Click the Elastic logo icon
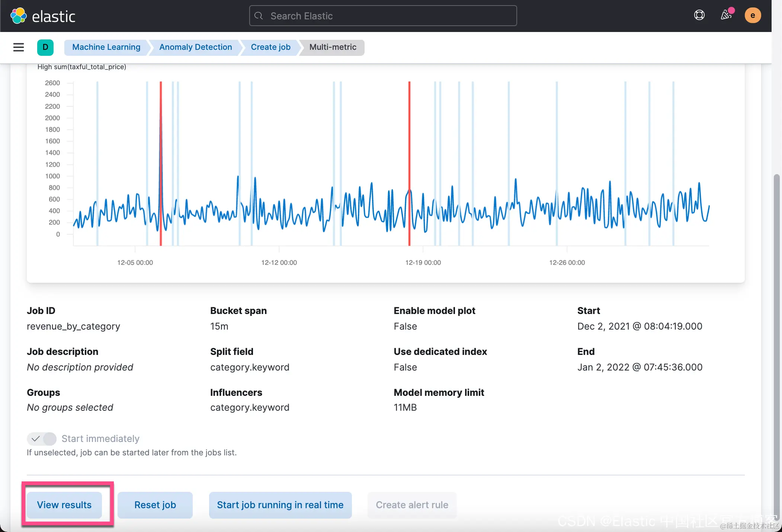782x532 pixels. coord(18,16)
